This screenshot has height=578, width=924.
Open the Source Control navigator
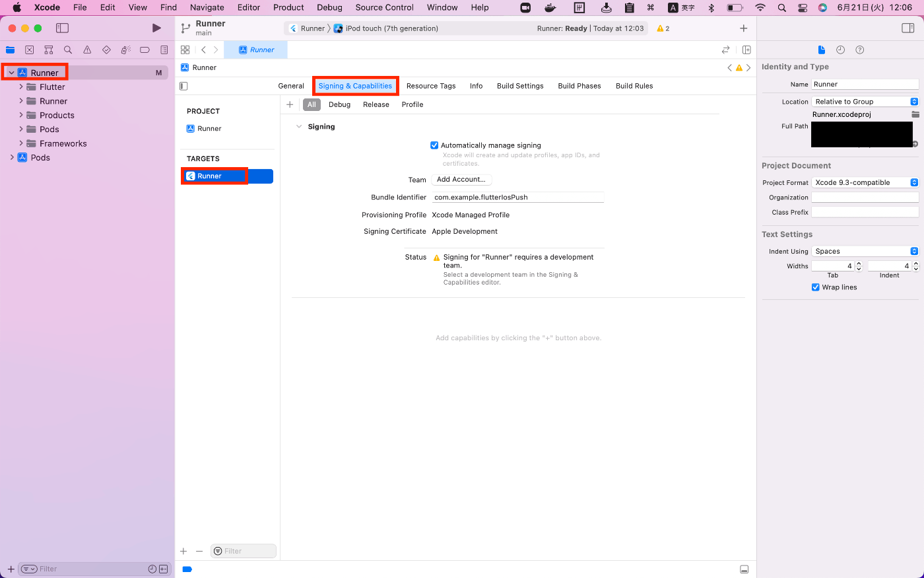click(29, 50)
